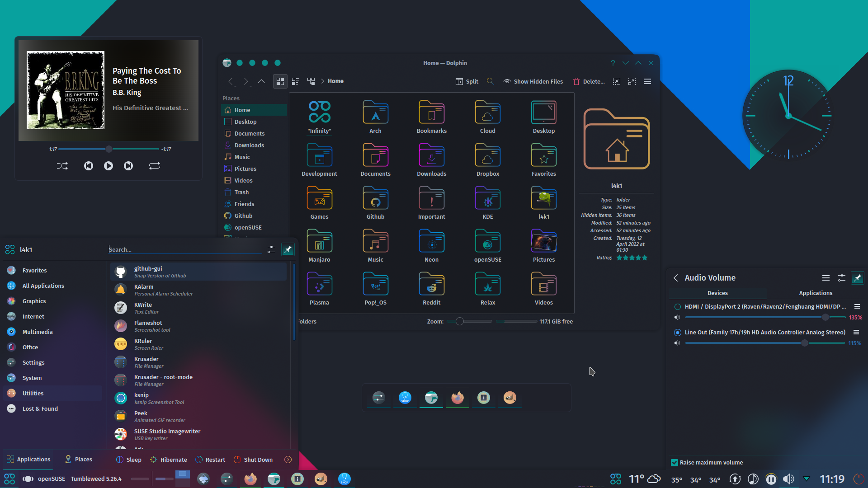Toggle shuffle in the media player
868x488 pixels.
pyautogui.click(x=62, y=166)
